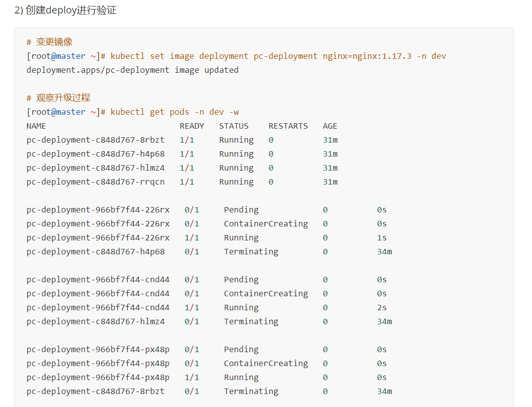This screenshot has width=532, height=407.
Task: Click 0/1 ready value of terminating pod c848d767-hlmz4
Action: click(192, 322)
